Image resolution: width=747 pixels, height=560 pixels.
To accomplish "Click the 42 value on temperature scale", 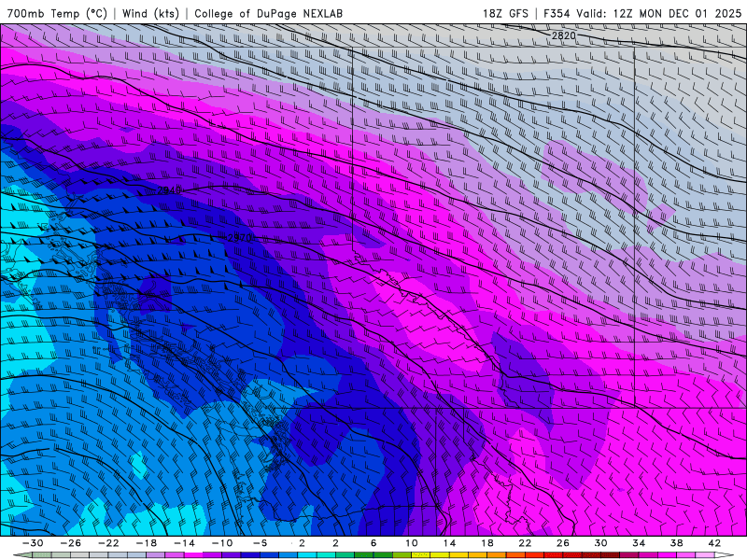I will click(714, 543).
